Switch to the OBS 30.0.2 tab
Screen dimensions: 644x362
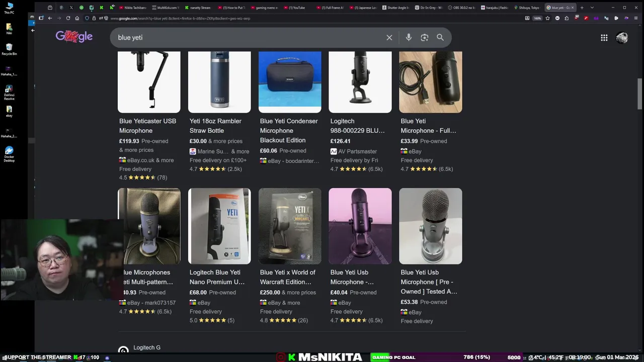click(x=461, y=8)
